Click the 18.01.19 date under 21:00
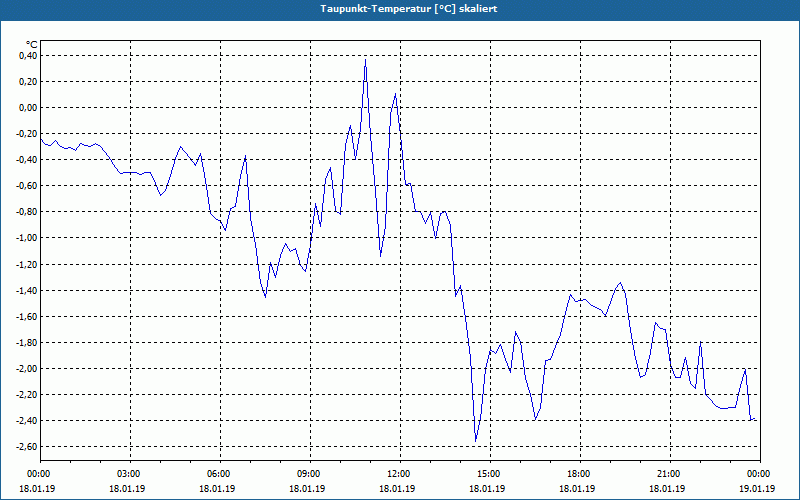This screenshot has height=500, width=800. (667, 488)
